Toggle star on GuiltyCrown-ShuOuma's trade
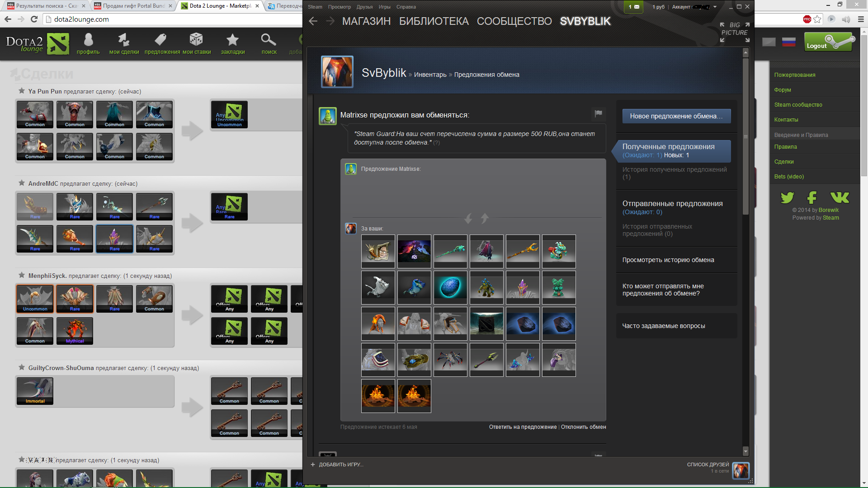 (22, 367)
